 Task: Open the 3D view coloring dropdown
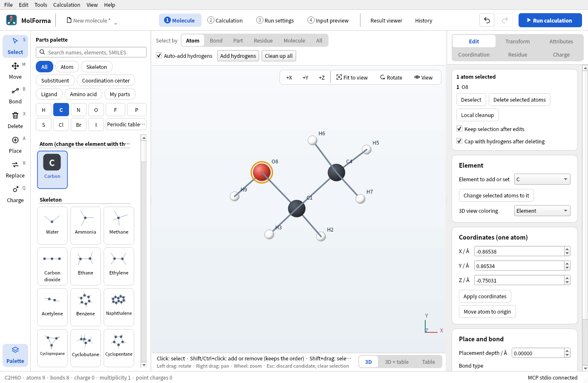point(542,211)
